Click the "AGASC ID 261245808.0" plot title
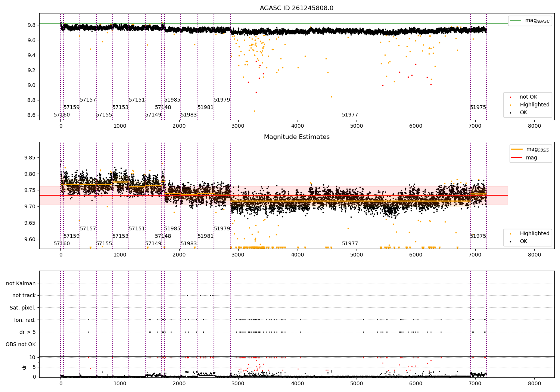This screenshot has height=392, width=560. point(296,8)
